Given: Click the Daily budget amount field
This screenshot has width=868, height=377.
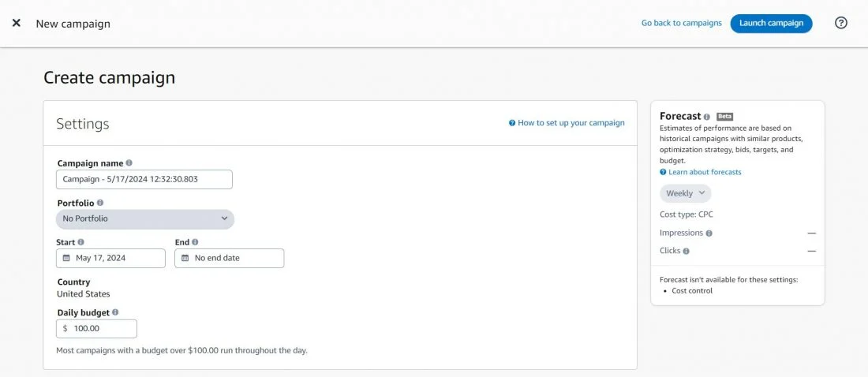Looking at the screenshot, I should click(101, 328).
